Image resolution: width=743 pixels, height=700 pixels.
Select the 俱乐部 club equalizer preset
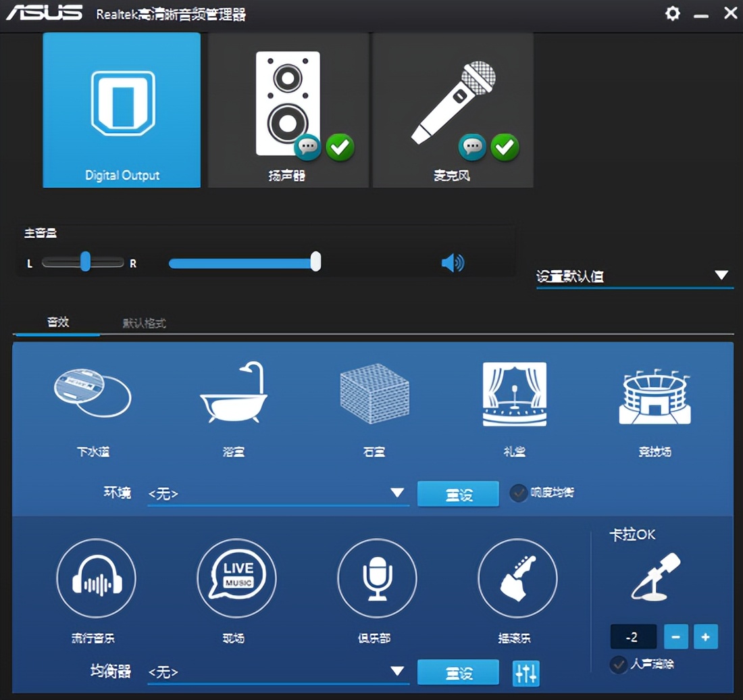click(377, 579)
